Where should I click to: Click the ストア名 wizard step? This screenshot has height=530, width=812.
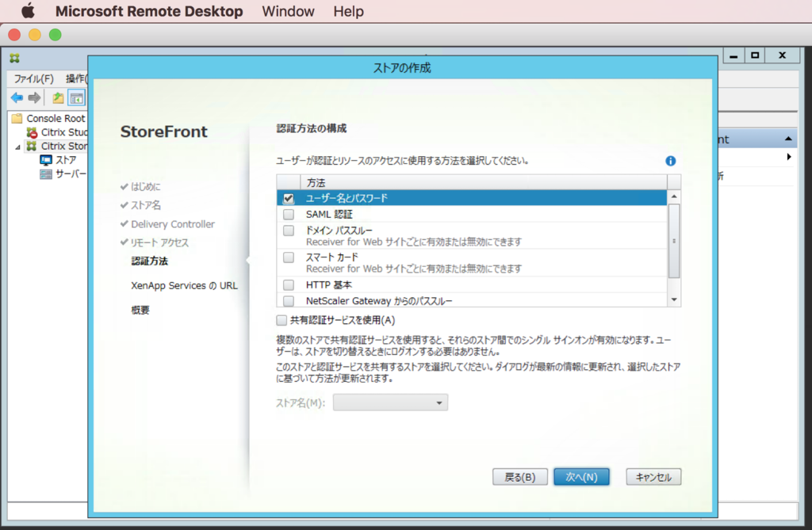146,205
